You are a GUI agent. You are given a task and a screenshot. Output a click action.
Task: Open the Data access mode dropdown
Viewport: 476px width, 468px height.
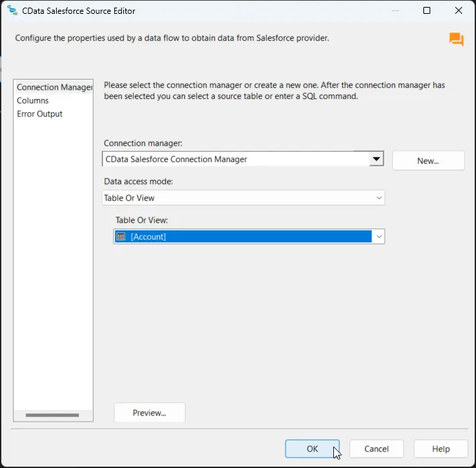pos(243,198)
